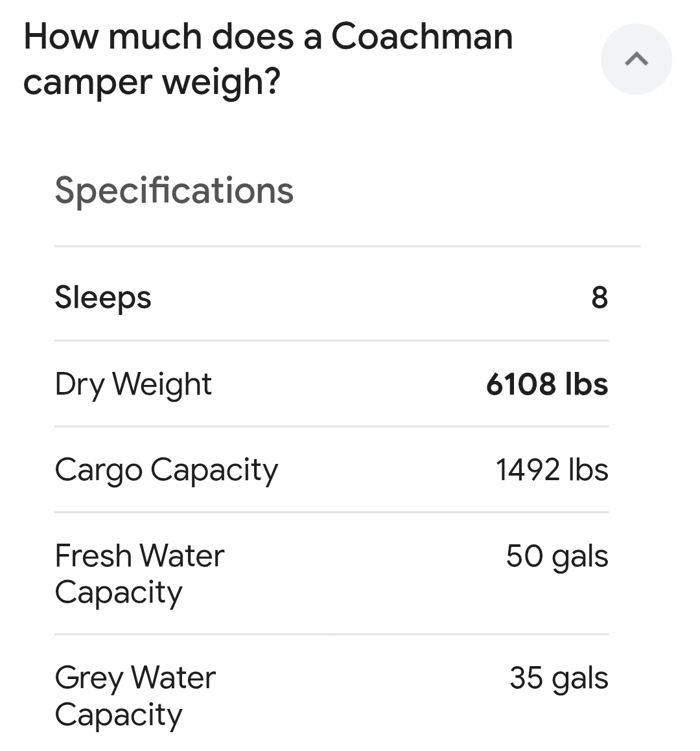Select the Dry Weight label
The width and height of the screenshot is (700, 751).
pos(133,384)
